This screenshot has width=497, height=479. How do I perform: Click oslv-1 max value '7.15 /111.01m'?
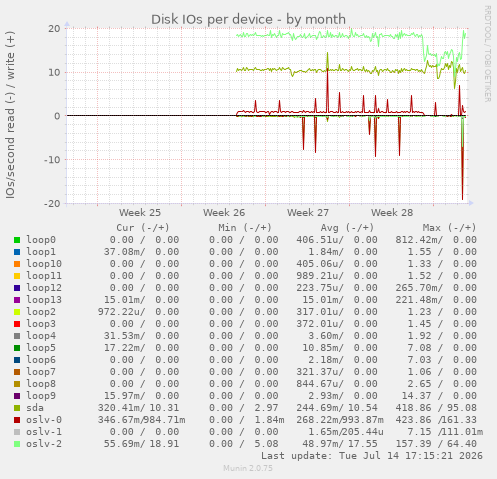pos(445,432)
